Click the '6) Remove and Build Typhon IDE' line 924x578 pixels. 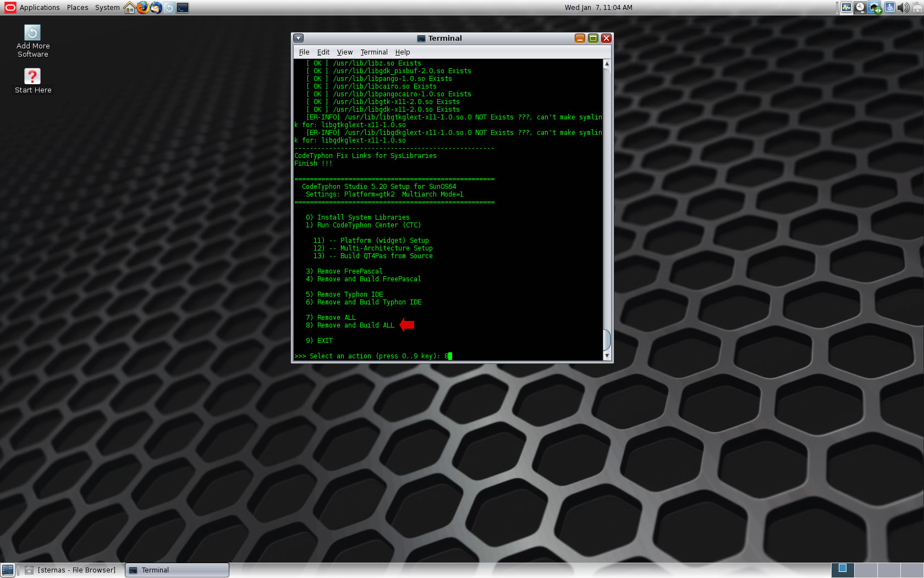tap(364, 302)
